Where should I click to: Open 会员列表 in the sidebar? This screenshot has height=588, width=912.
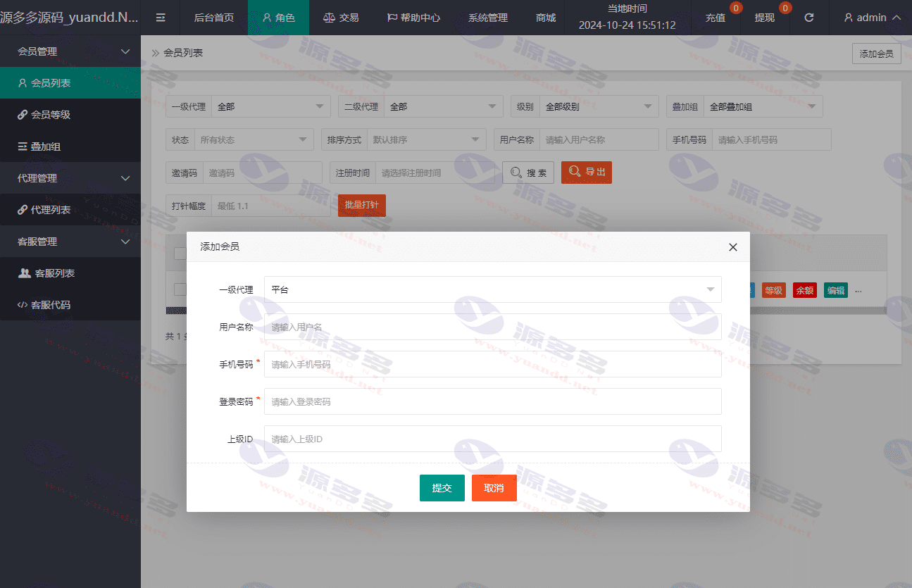click(x=70, y=83)
